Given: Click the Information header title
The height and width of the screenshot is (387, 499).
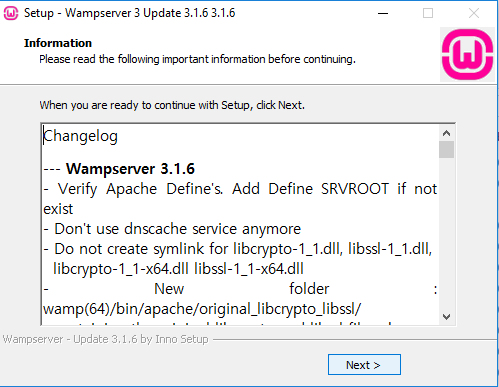Looking at the screenshot, I should [58, 43].
